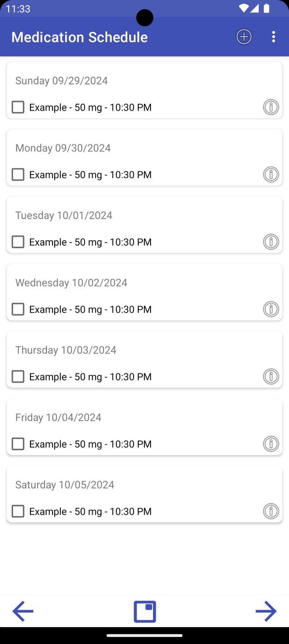Check off Sunday's Example dose

pos(18,107)
